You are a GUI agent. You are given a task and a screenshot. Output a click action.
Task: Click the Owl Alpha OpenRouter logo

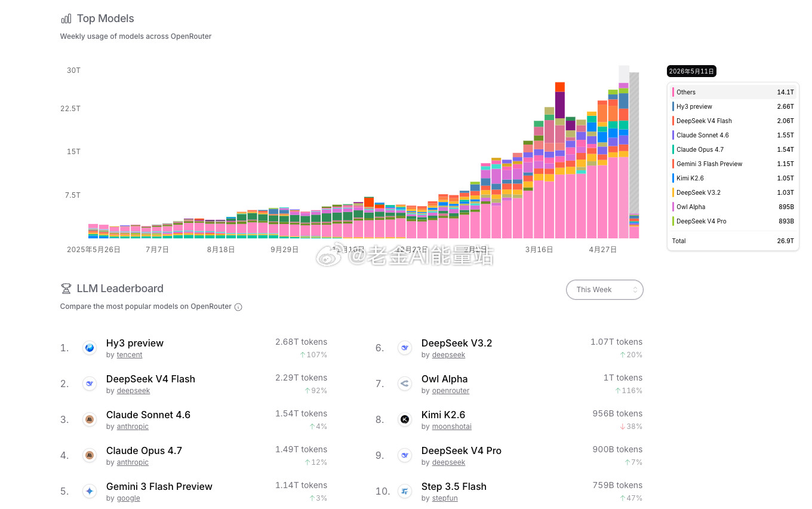point(405,384)
